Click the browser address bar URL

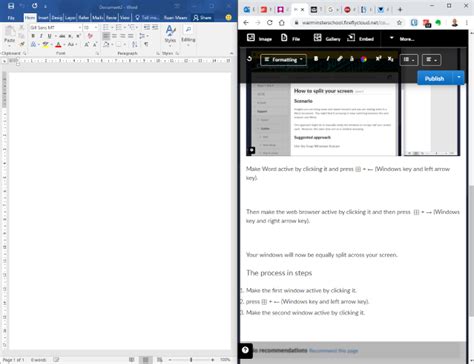click(345, 23)
